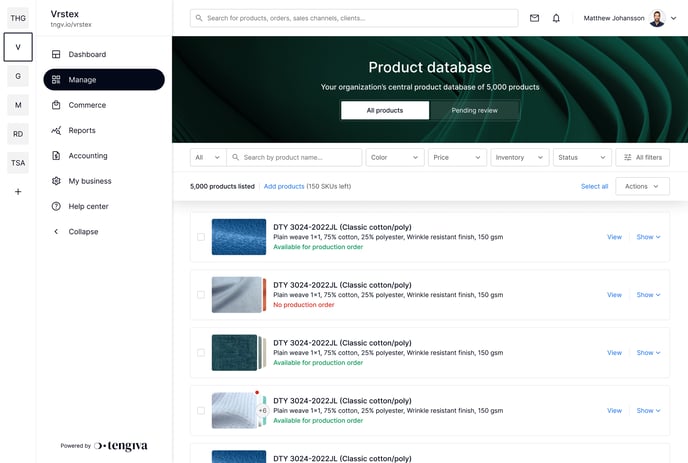The image size is (688, 463).
Task: Click color swatches beside dark teal fabric
Action: point(262,353)
